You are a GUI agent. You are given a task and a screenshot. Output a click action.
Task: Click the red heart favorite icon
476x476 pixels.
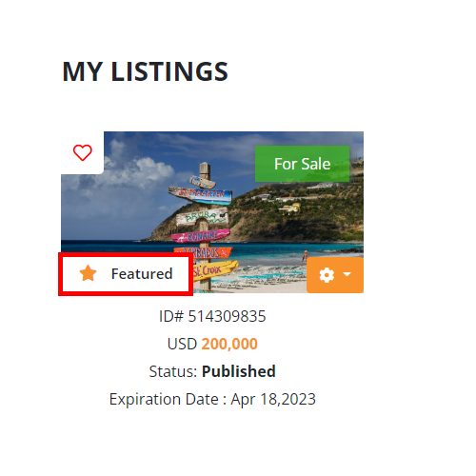(83, 152)
